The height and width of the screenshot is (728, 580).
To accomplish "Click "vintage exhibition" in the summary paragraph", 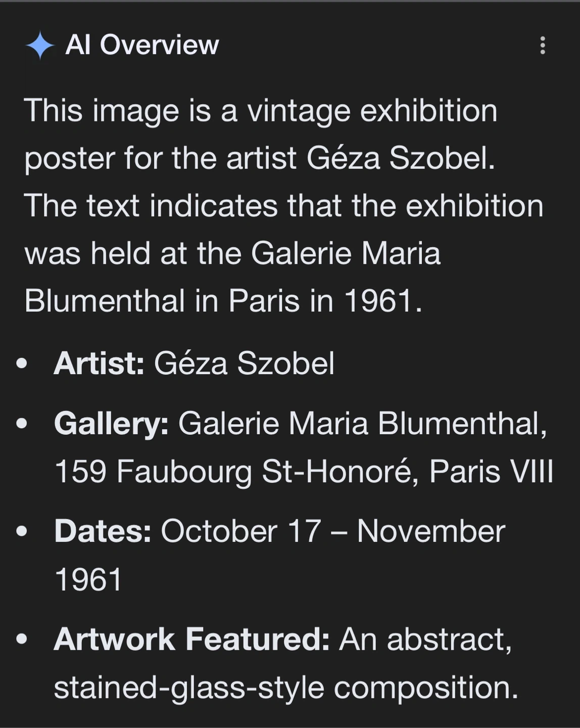I will point(372,111).
